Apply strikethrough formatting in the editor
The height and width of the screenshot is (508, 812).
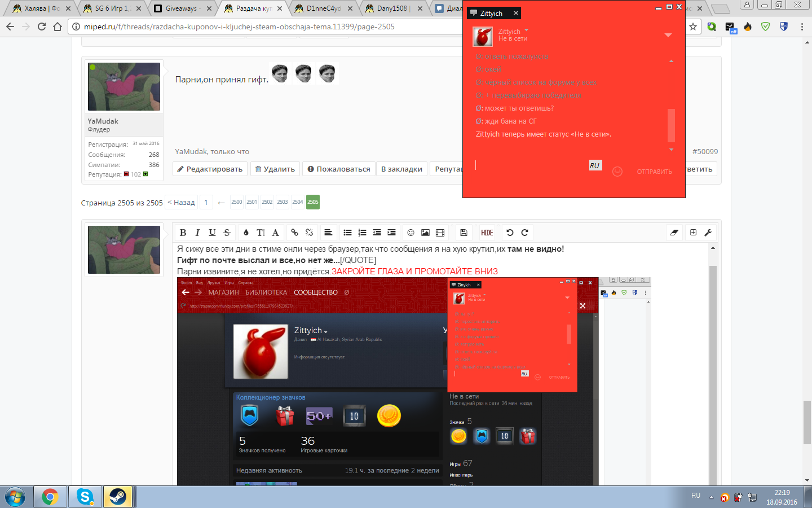pos(227,233)
